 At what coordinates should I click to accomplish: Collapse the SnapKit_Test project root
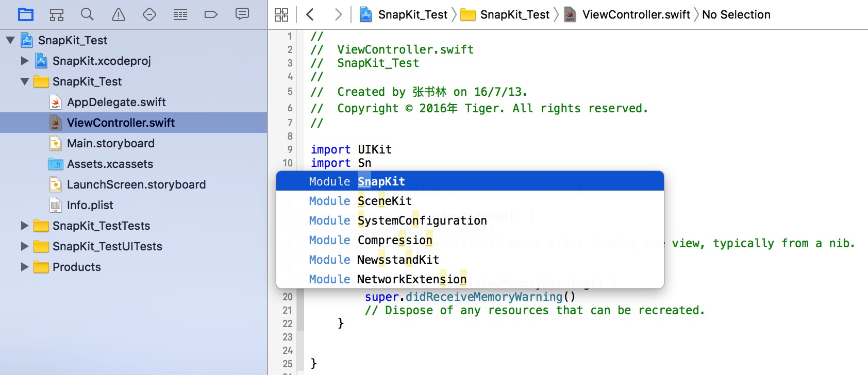(10, 40)
